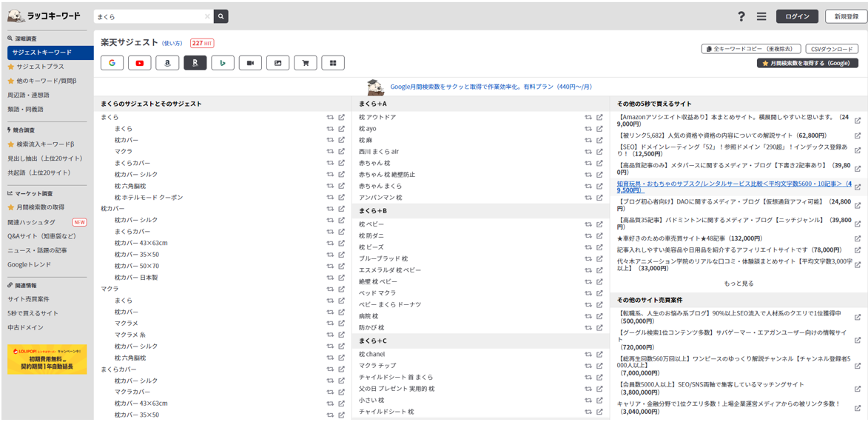Click the 使い方 link beside the title

coord(172,43)
